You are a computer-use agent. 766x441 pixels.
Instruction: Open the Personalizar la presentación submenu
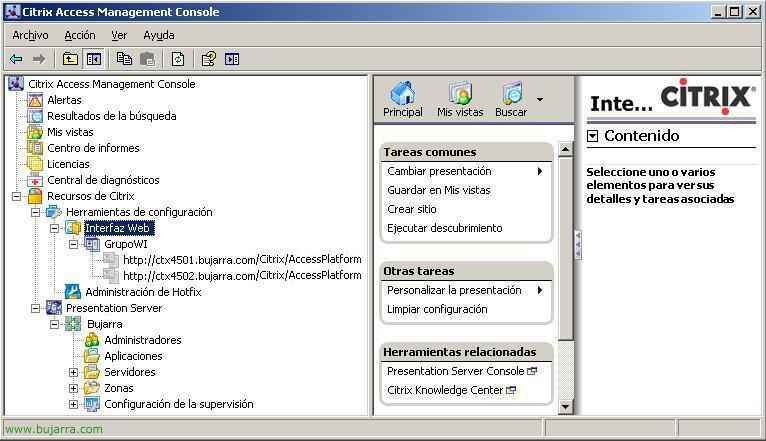click(466, 291)
